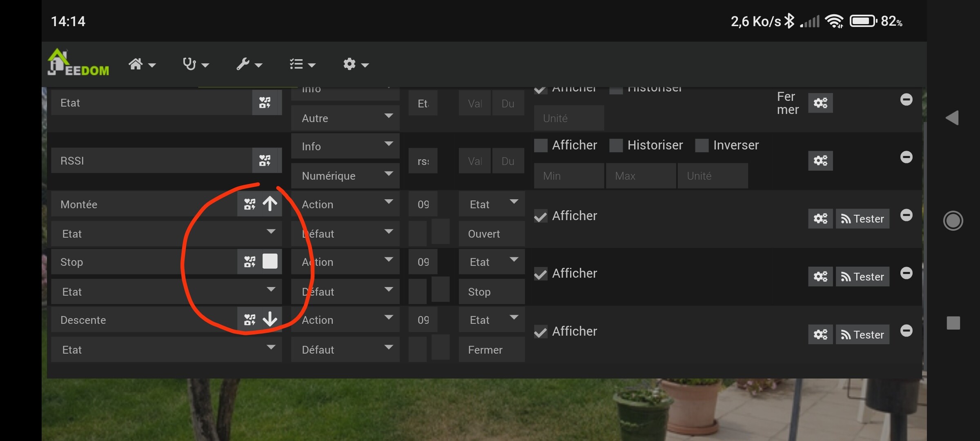Enable Historiser checkbox for RSSI
This screenshot has height=441, width=980.
point(616,145)
